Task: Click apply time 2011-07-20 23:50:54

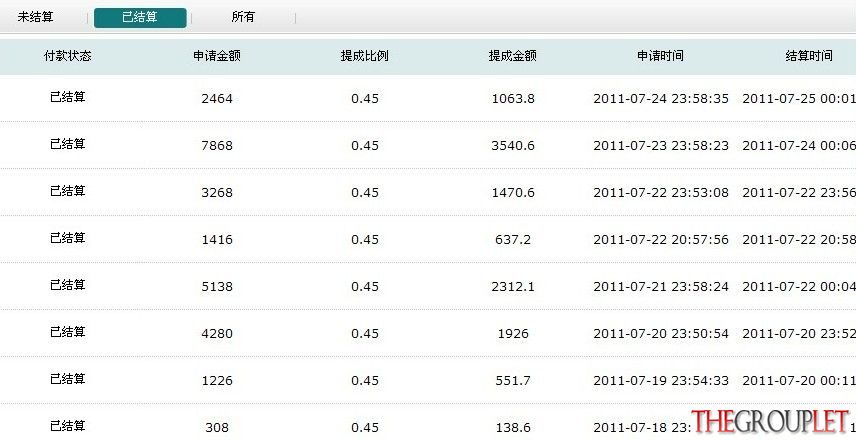Action: click(661, 334)
